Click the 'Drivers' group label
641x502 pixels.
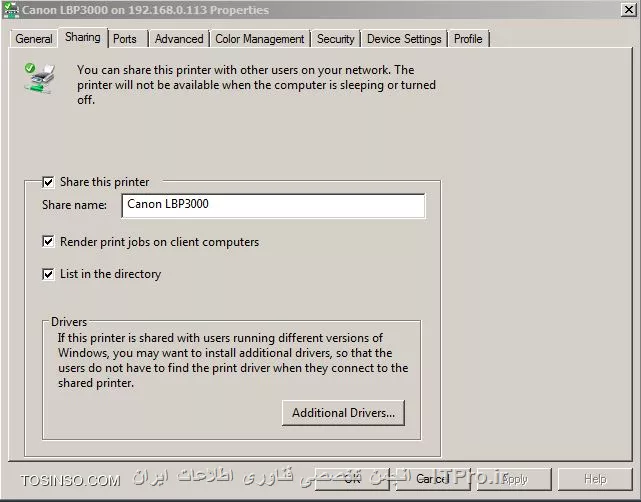(69, 322)
